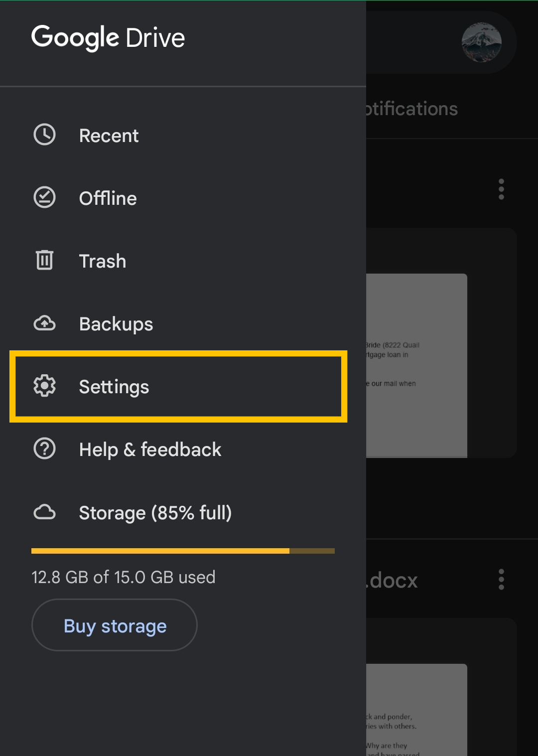Open the Offline menu item
This screenshot has height=756, width=538.
108,198
